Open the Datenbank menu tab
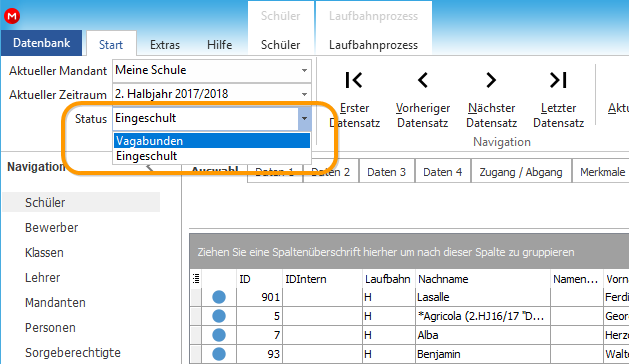The image size is (629, 364). pyautogui.click(x=41, y=43)
